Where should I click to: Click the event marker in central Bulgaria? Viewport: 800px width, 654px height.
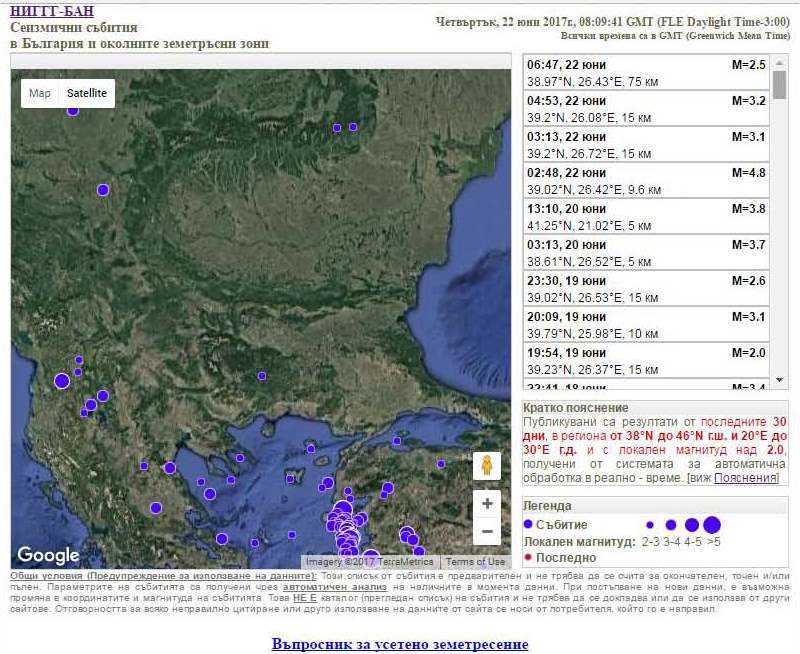click(262, 376)
